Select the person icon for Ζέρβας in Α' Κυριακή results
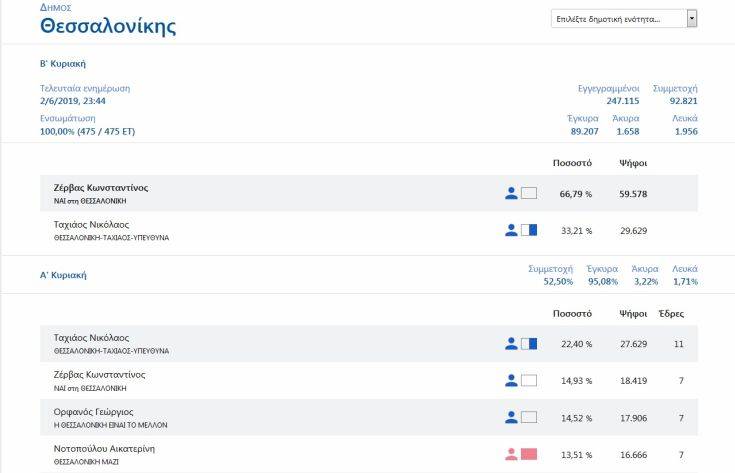The height and width of the screenshot is (473, 735). point(511,381)
